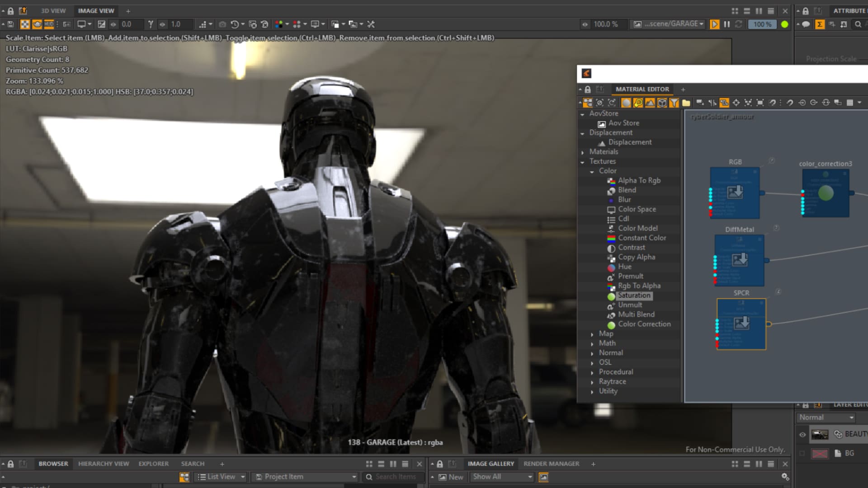Open the RENDER MANAGER tab

click(551, 464)
